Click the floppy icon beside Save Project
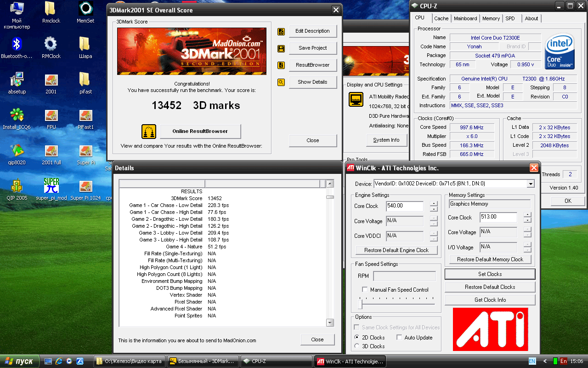Image resolution: width=588 pixels, height=368 pixels. pos(281,49)
